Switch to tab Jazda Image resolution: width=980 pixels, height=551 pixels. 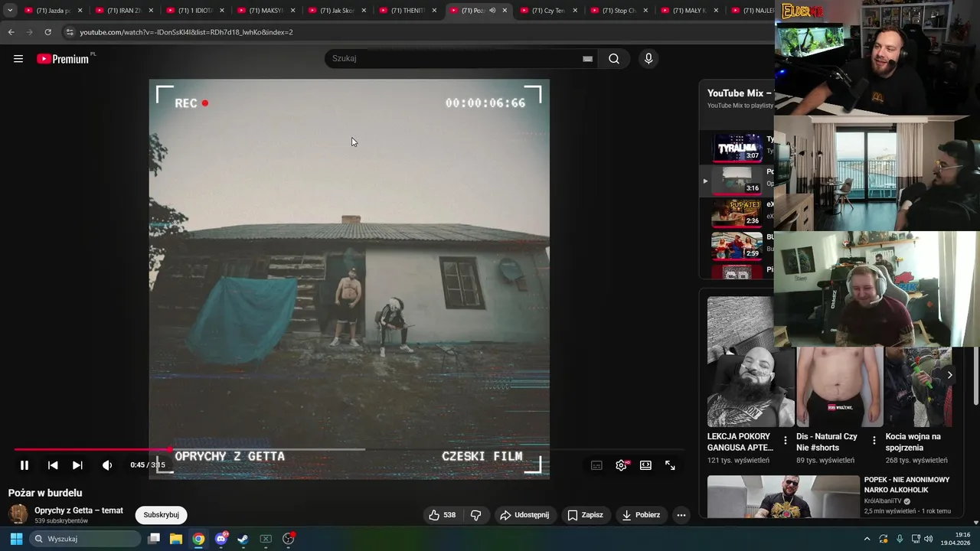(x=53, y=11)
